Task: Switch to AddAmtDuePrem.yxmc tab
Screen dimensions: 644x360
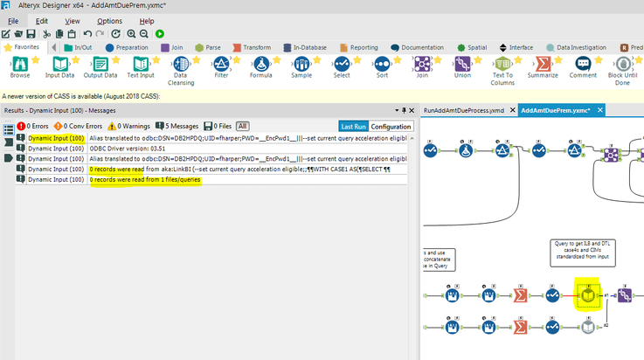Action: pos(555,110)
